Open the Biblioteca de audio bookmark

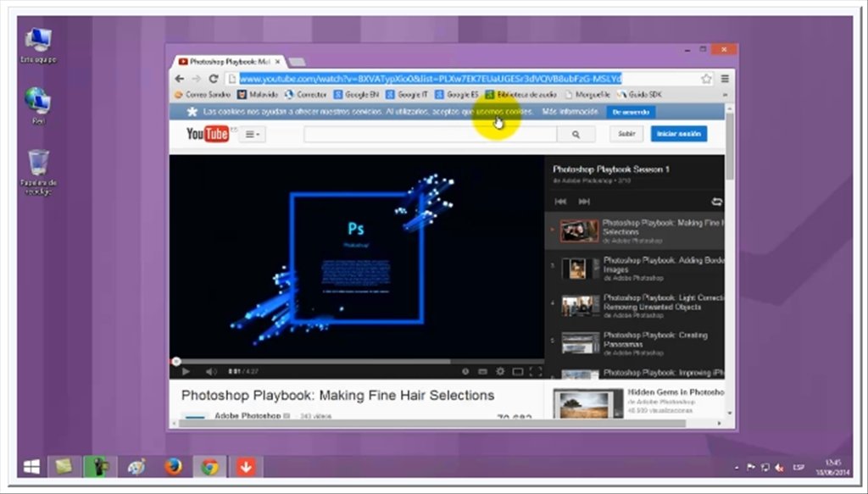[x=521, y=95]
